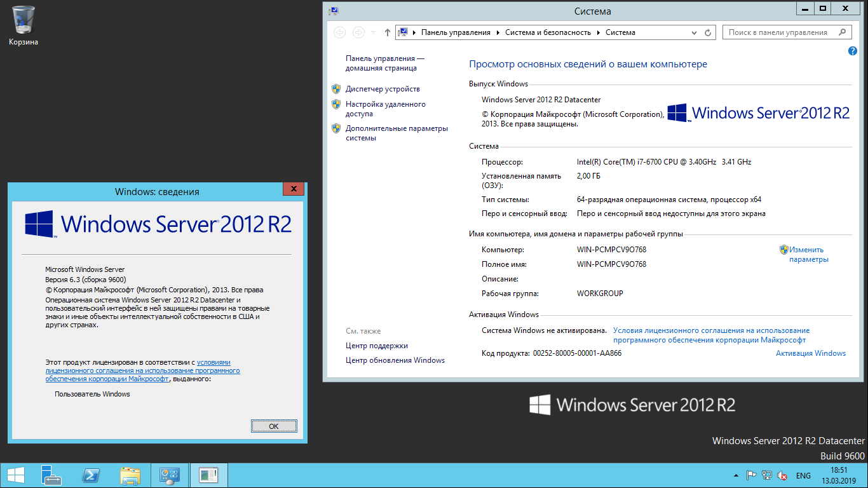Switch the ENG input language indicator
This screenshot has width=868, height=488.
coord(803,476)
